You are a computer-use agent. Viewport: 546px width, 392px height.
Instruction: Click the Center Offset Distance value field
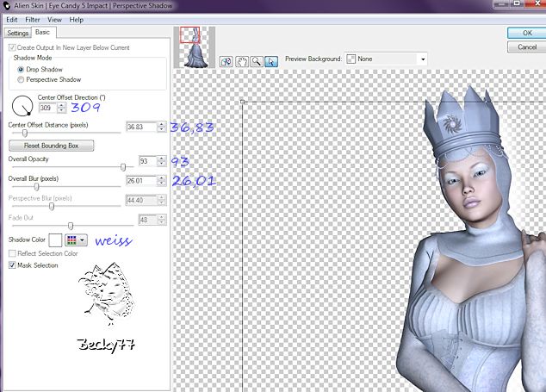[x=141, y=127]
